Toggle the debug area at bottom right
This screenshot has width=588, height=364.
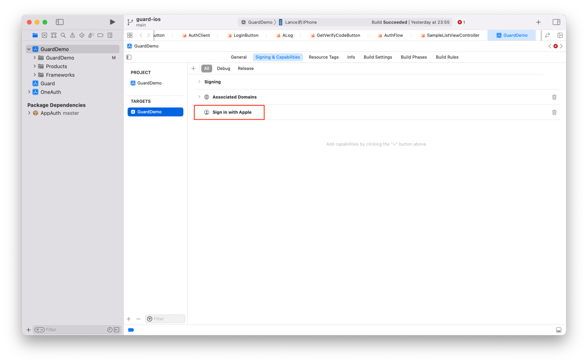click(x=559, y=330)
